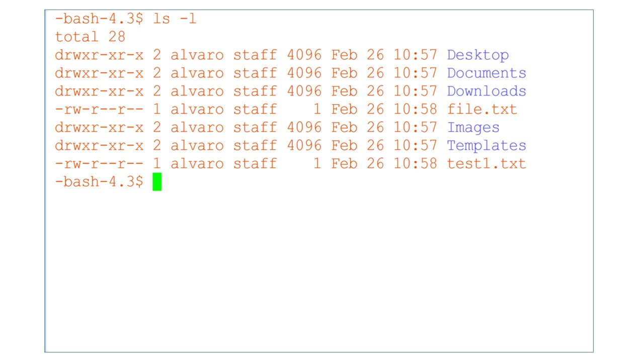Click the bottom -bash-4.3$ prompt
Image resolution: width=644 pixels, height=362 pixels.
click(x=99, y=182)
